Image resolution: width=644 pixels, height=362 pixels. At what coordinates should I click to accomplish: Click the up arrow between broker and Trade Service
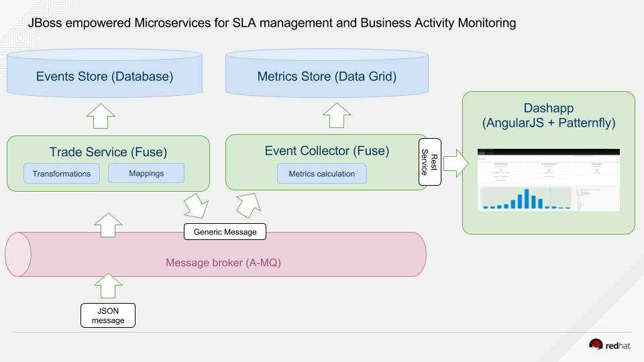point(108,225)
